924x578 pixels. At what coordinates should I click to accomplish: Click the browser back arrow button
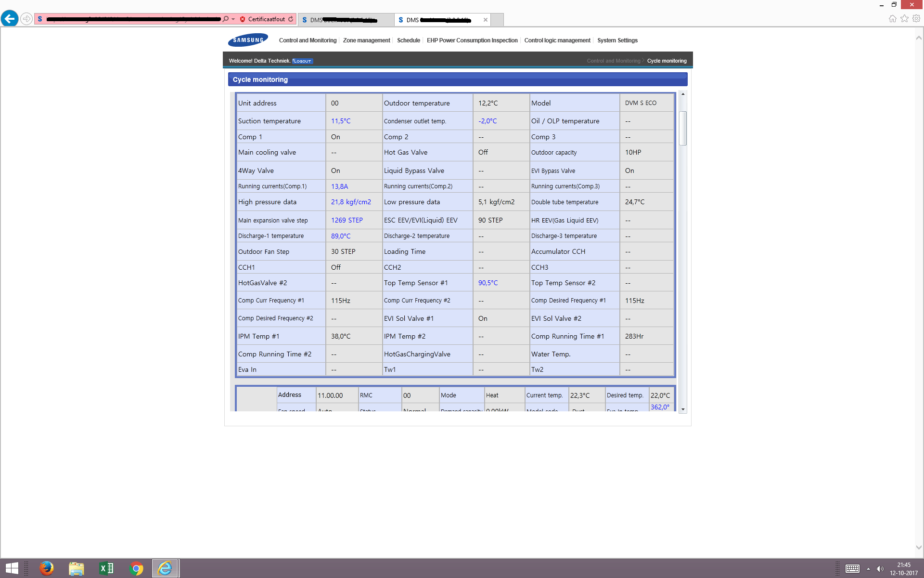(x=10, y=19)
